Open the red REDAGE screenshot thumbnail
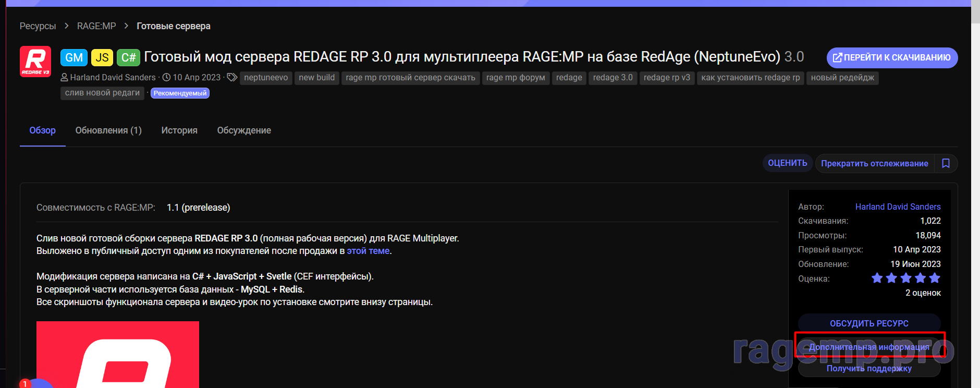 click(x=118, y=355)
